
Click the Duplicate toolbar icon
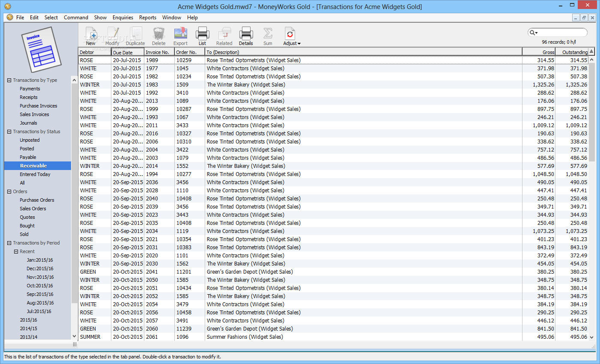pyautogui.click(x=135, y=36)
